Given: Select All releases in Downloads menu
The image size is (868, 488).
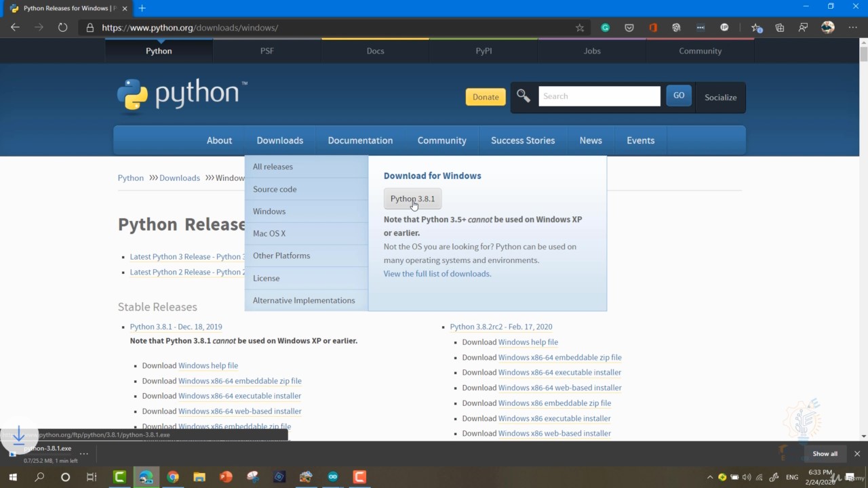Looking at the screenshot, I should pyautogui.click(x=307, y=167).
